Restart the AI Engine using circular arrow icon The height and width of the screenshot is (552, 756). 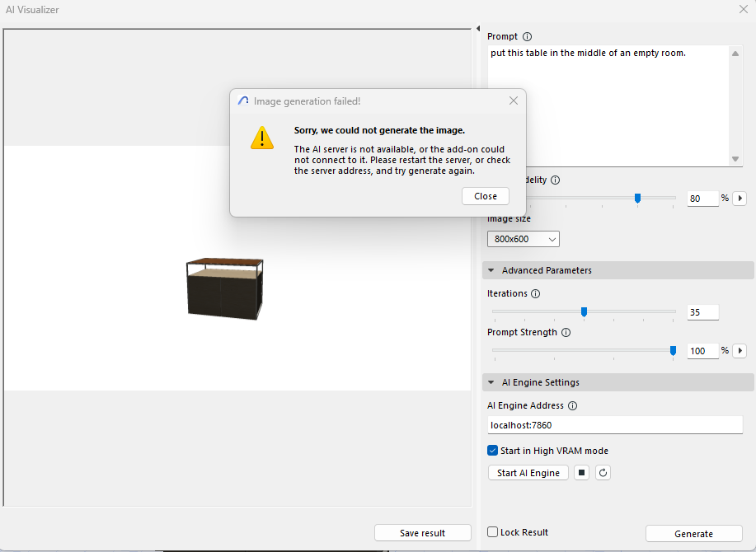pos(603,473)
